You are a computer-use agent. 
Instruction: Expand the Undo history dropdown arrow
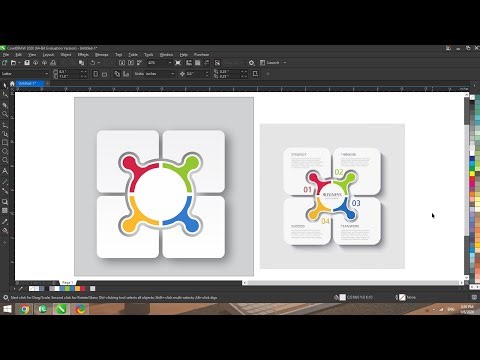click(x=99, y=63)
